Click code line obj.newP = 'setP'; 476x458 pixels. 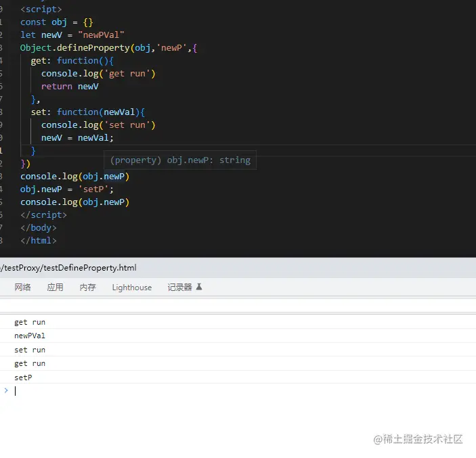67,189
